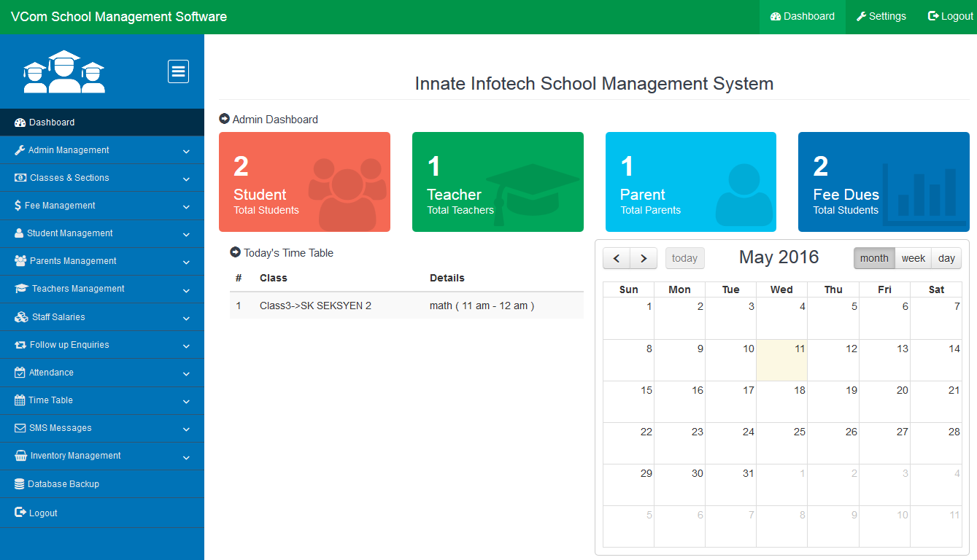Switch calendar to week view
The image size is (977, 560).
[x=913, y=258]
